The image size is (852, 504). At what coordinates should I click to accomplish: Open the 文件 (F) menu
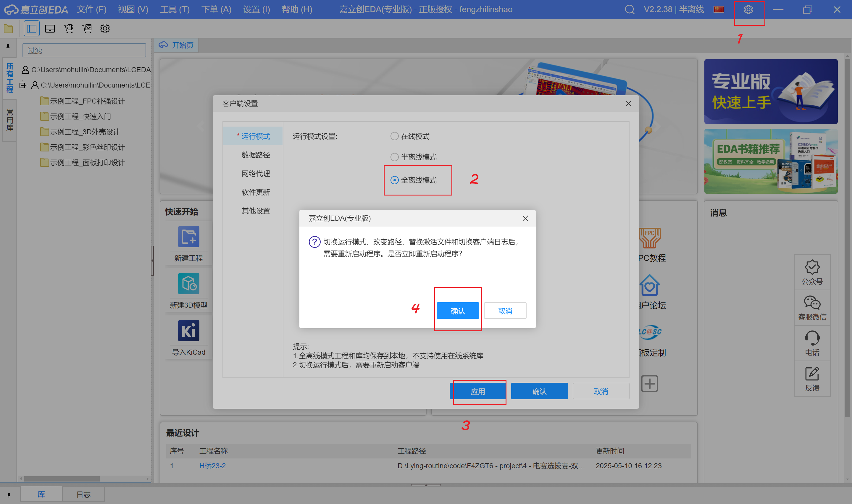tap(91, 9)
